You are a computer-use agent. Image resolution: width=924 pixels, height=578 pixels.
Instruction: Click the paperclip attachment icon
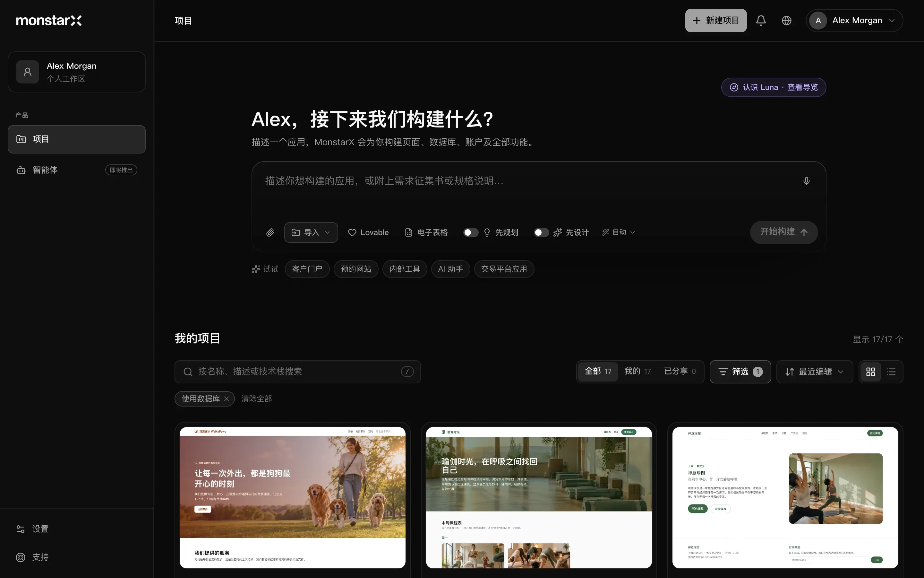pyautogui.click(x=270, y=232)
